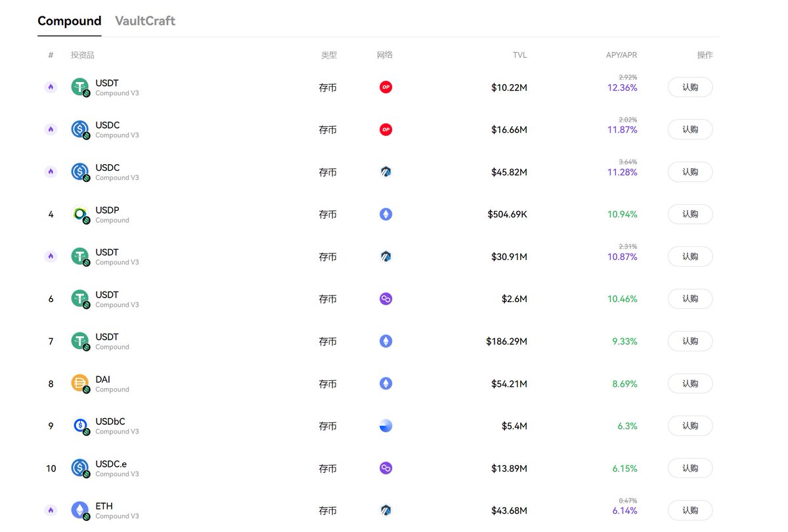788x532 pixels.
Task: Click the USDC.e token icon
Action: pos(80,468)
